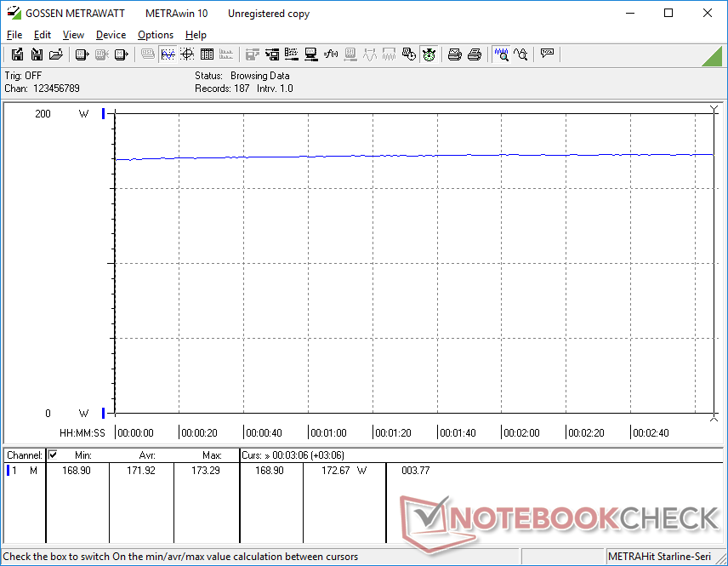Click the 00:02:40 time axis label
The image size is (728, 566).
651,432
